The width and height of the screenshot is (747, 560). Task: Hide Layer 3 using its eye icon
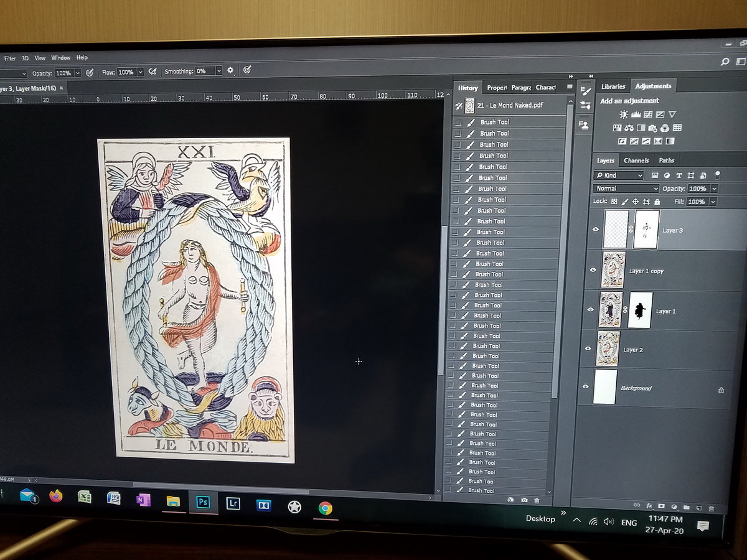[596, 230]
